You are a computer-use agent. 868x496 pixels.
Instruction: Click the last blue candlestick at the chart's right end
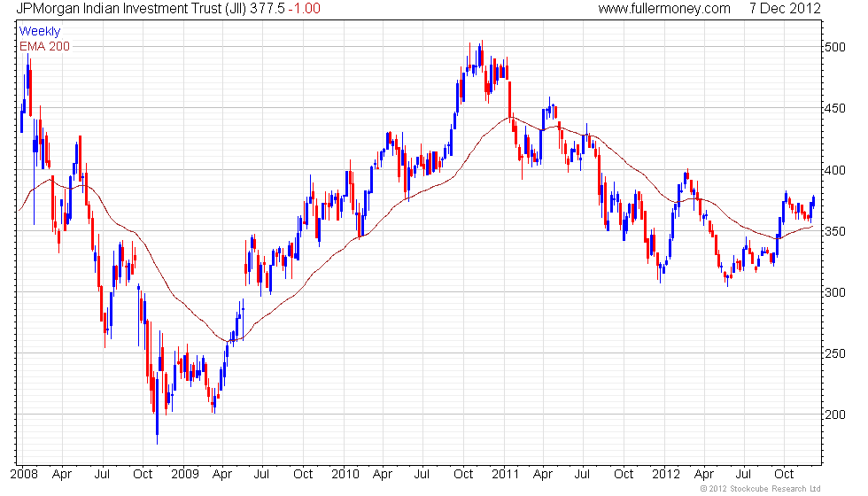pos(813,201)
